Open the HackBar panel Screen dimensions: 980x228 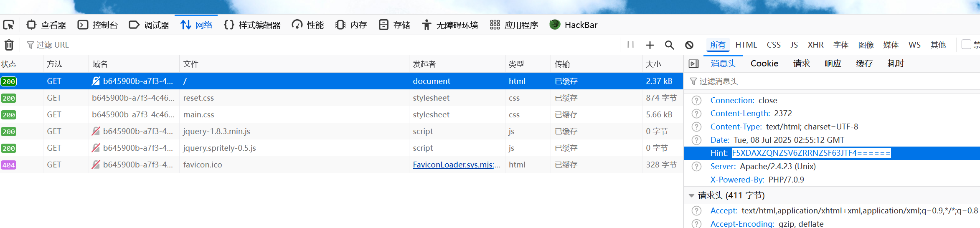[x=574, y=25]
